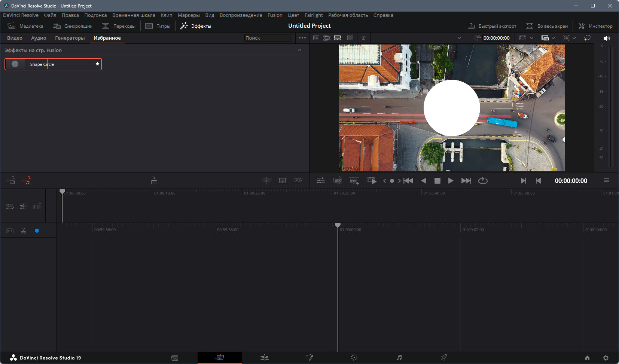Collapse the Эффекты на стр. Fusion section

[299, 50]
